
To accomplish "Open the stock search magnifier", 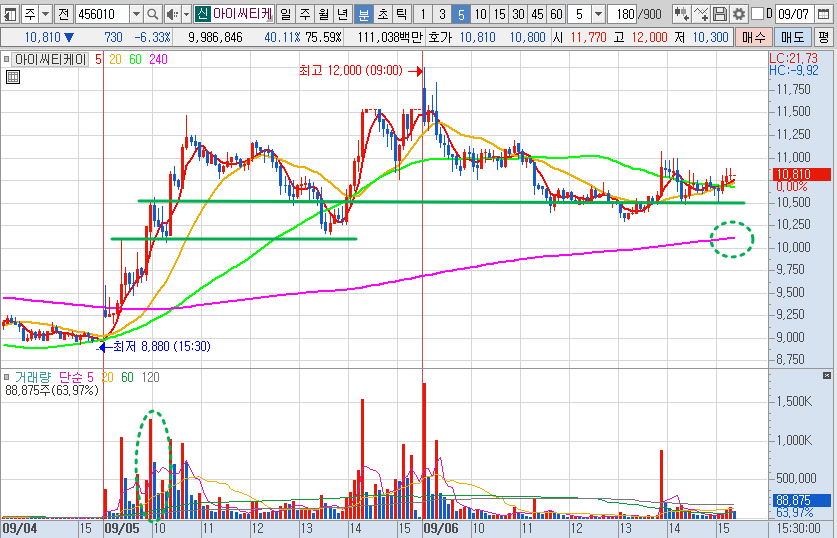I will pyautogui.click(x=153, y=14).
